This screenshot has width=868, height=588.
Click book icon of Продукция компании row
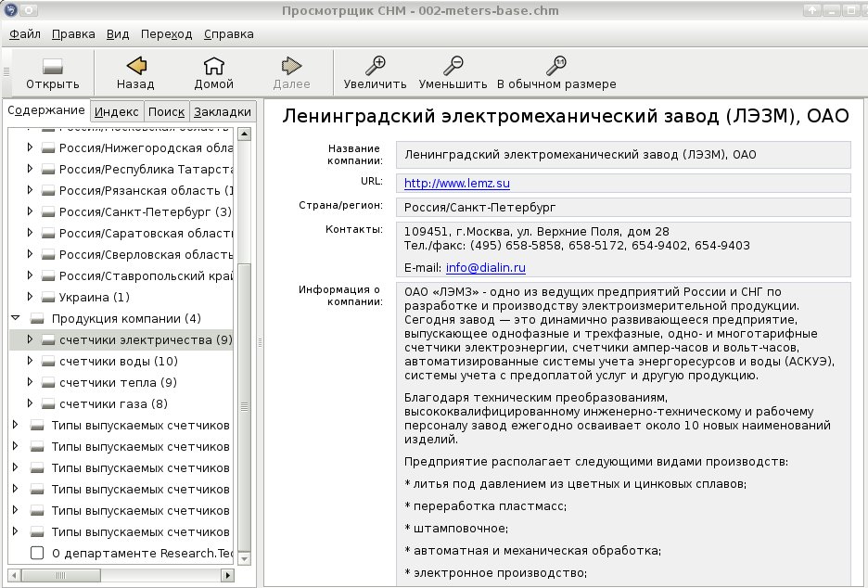pos(37,318)
